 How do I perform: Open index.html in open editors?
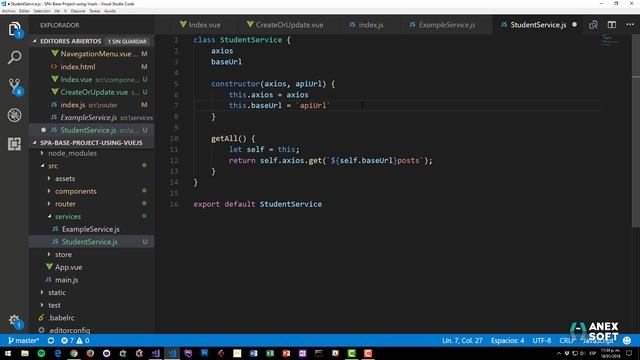(x=78, y=67)
